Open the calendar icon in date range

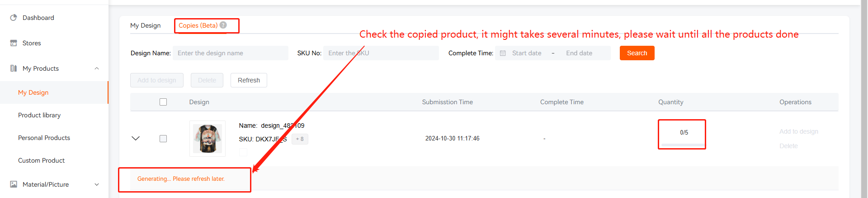tap(503, 53)
